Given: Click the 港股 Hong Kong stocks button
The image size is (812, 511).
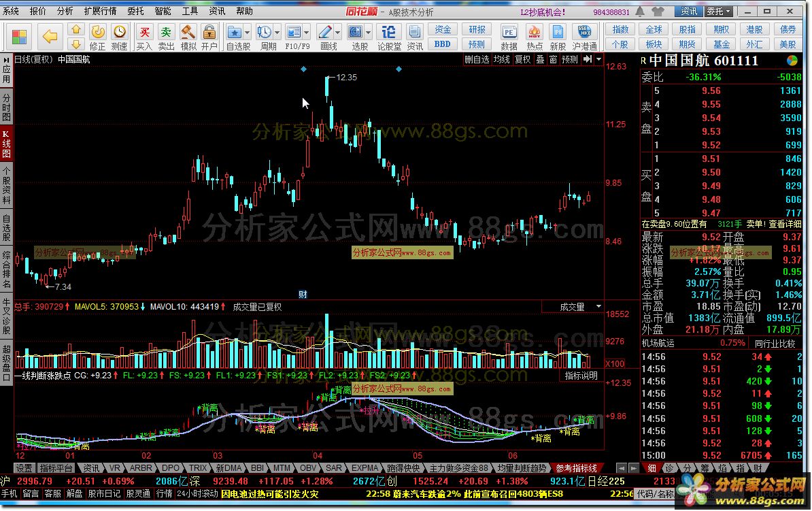Looking at the screenshot, I should coord(754,29).
